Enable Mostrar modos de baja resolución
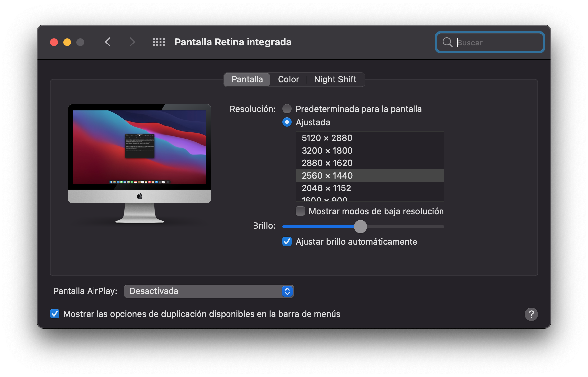Image resolution: width=588 pixels, height=377 pixels. tap(300, 211)
